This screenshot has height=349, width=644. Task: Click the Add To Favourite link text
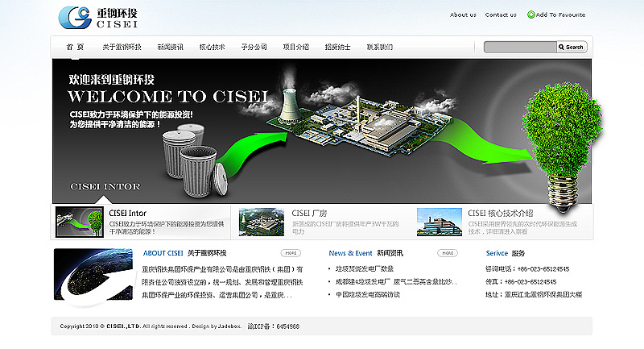coord(560,15)
